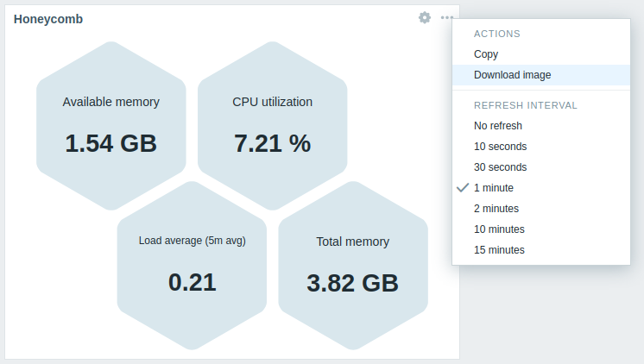Click the checkmark next to 1 minute
644x364 pixels.
pos(463,187)
